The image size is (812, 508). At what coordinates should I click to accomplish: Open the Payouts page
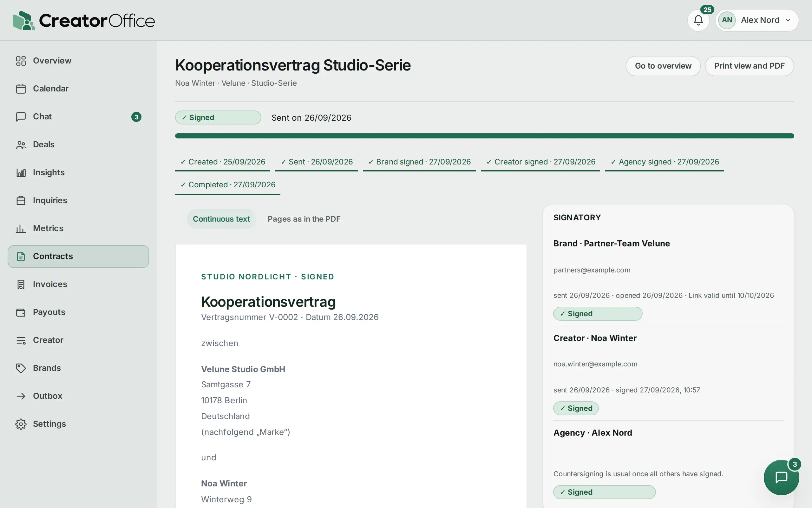[78, 312]
